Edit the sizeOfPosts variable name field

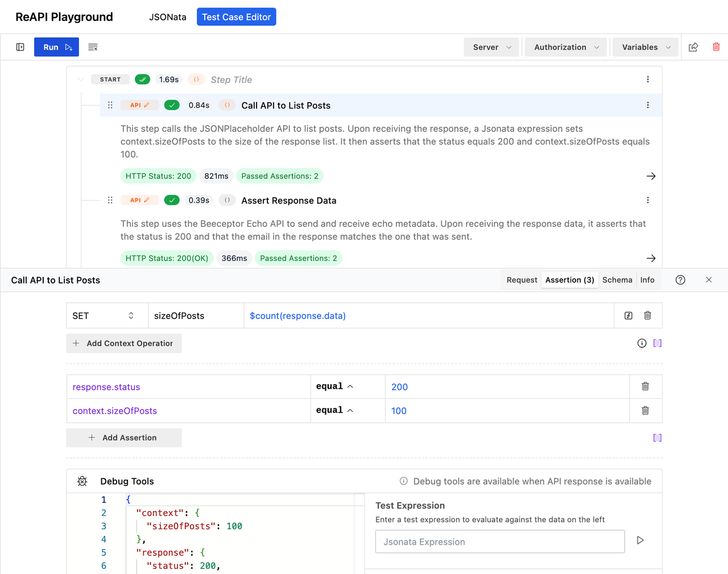pos(196,316)
